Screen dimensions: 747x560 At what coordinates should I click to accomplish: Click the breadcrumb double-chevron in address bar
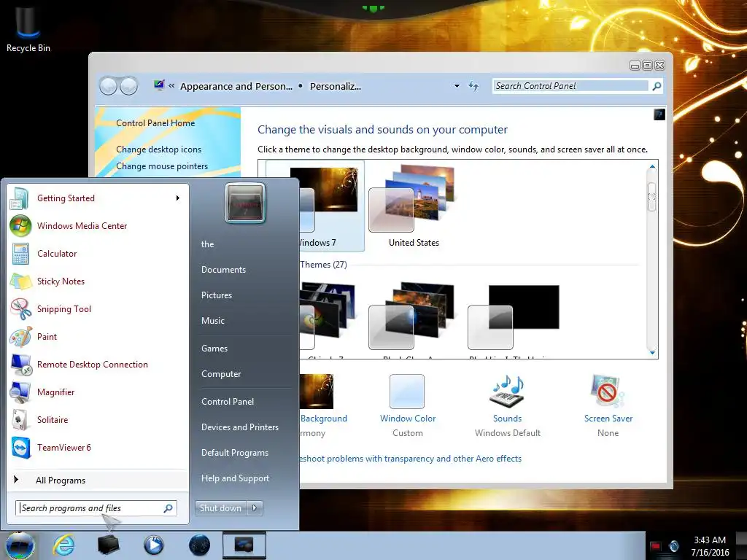(x=171, y=86)
